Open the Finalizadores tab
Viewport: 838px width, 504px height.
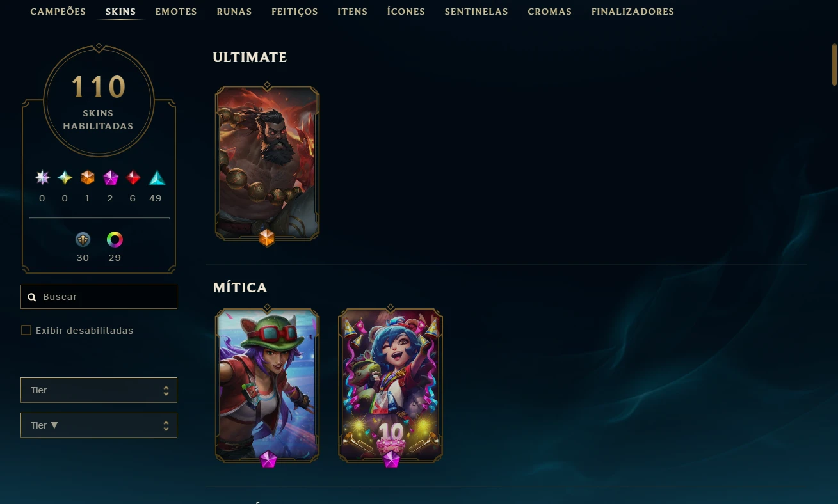point(633,12)
